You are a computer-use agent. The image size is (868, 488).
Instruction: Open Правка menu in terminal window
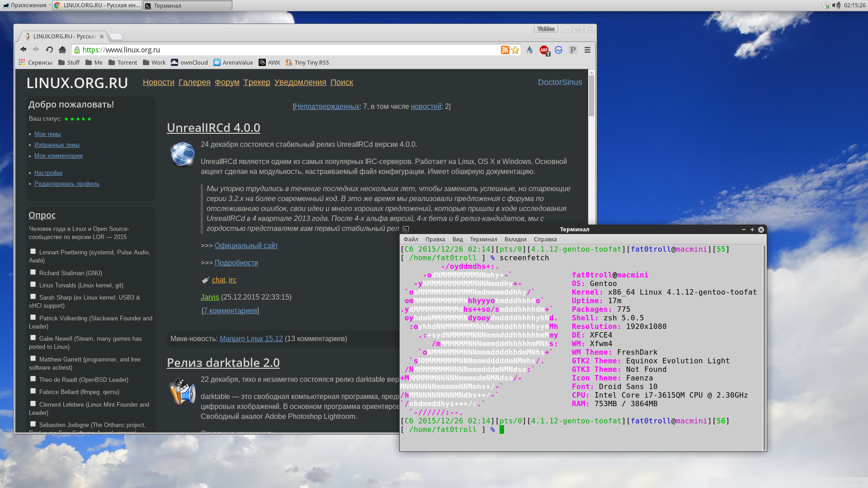[x=435, y=239]
